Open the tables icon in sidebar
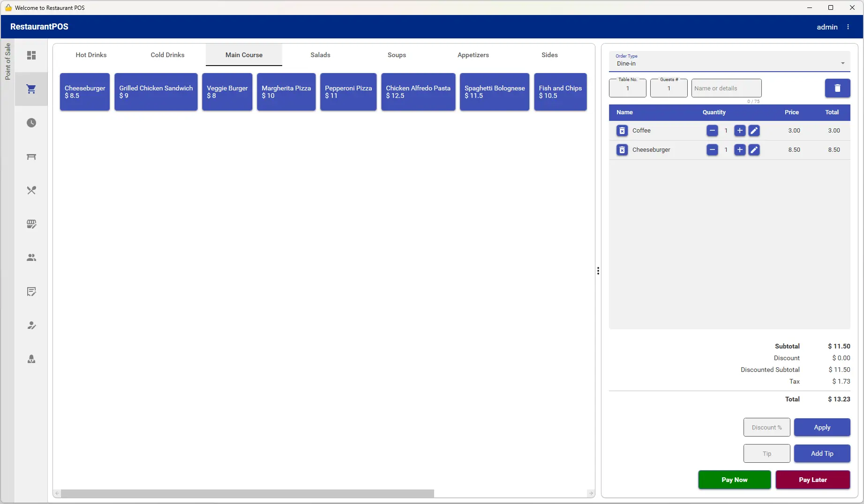864x504 pixels. (31, 156)
